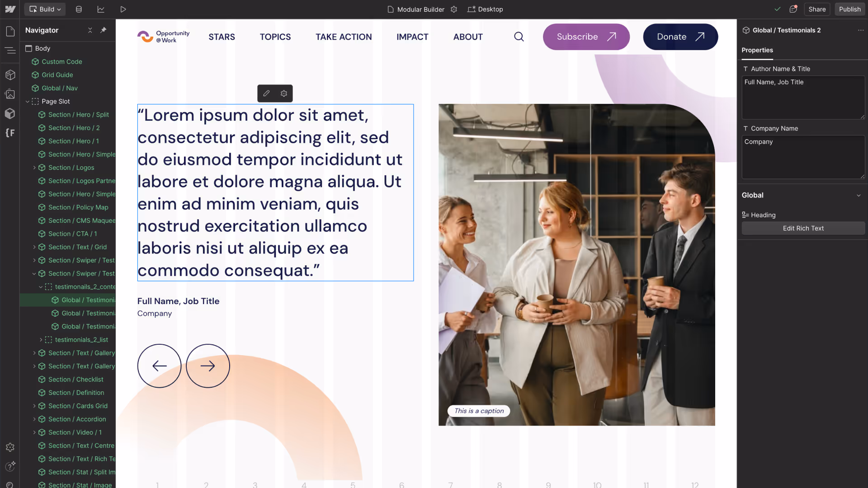
Task: Select Section / Policy Map in Navigator
Action: [x=73, y=207]
